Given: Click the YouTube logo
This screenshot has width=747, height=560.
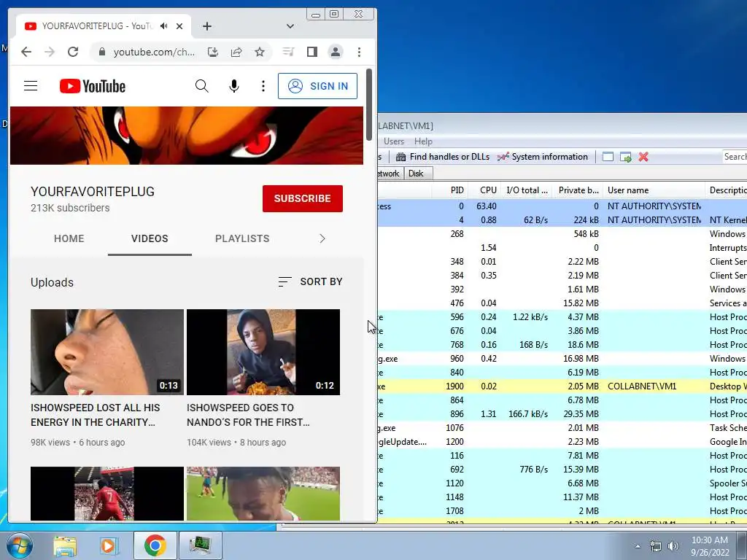Looking at the screenshot, I should pos(93,86).
